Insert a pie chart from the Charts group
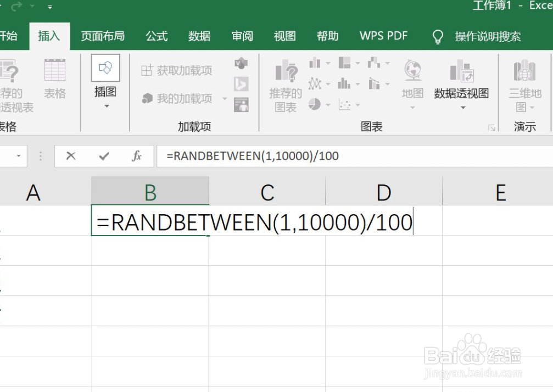 tap(315, 103)
